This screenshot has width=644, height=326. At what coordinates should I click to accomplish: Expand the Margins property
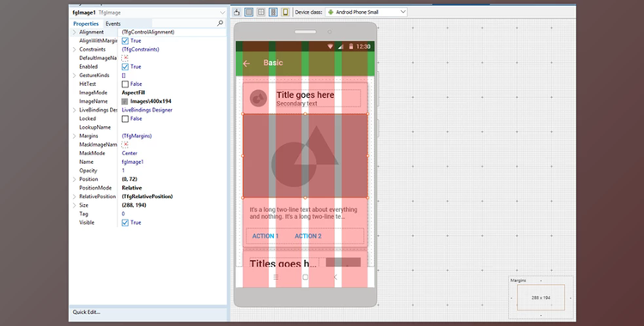75,136
